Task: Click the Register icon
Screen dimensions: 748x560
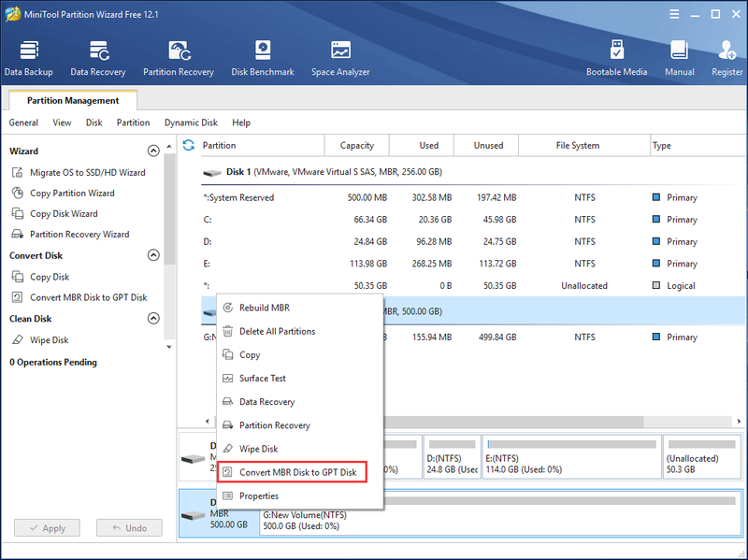Action: pos(727,58)
